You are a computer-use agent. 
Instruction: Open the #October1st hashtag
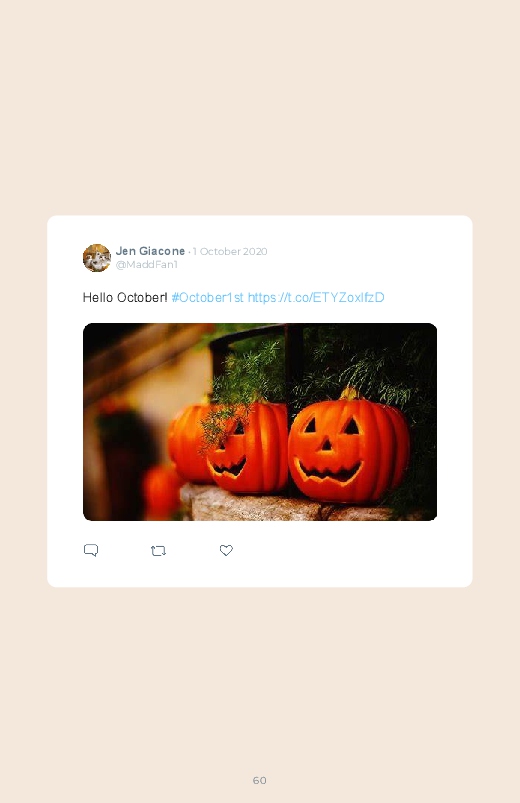click(x=207, y=298)
